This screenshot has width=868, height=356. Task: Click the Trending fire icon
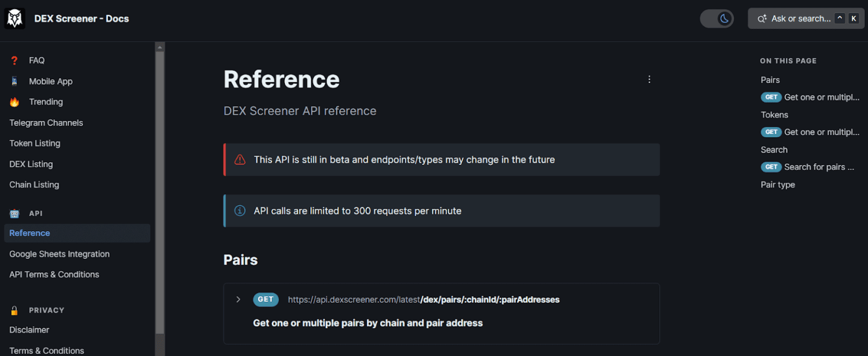[15, 102]
